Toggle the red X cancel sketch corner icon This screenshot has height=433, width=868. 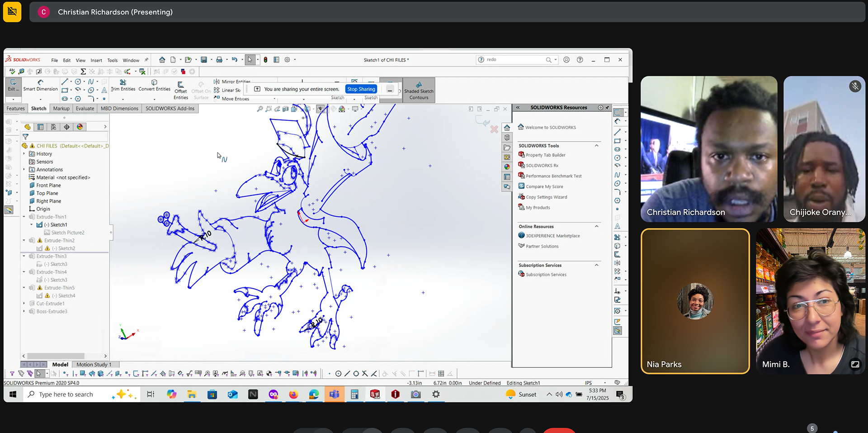coord(494,129)
